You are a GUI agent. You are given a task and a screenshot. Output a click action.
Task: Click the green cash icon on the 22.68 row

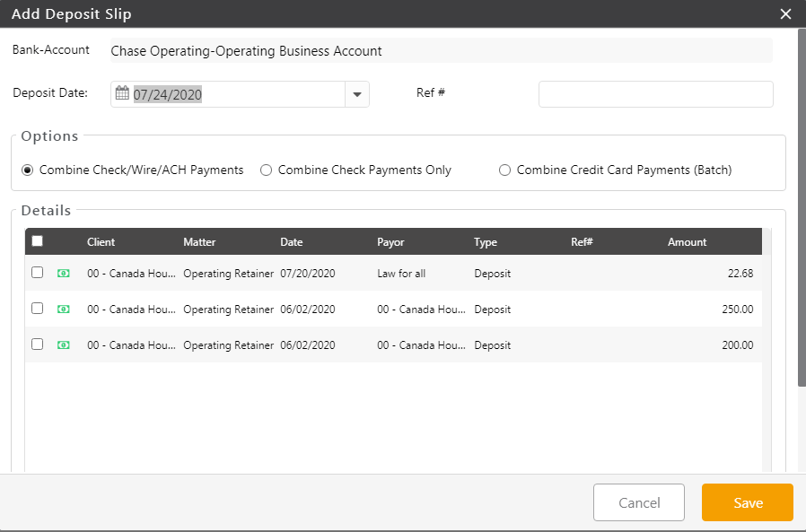click(63, 274)
